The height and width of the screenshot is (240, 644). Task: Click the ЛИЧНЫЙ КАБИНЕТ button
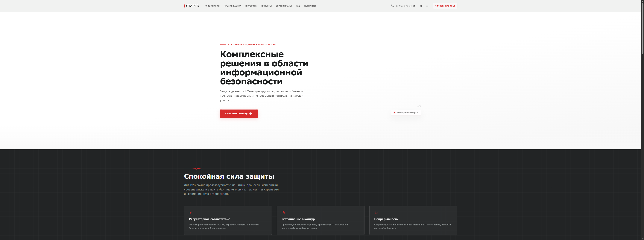[x=445, y=6]
